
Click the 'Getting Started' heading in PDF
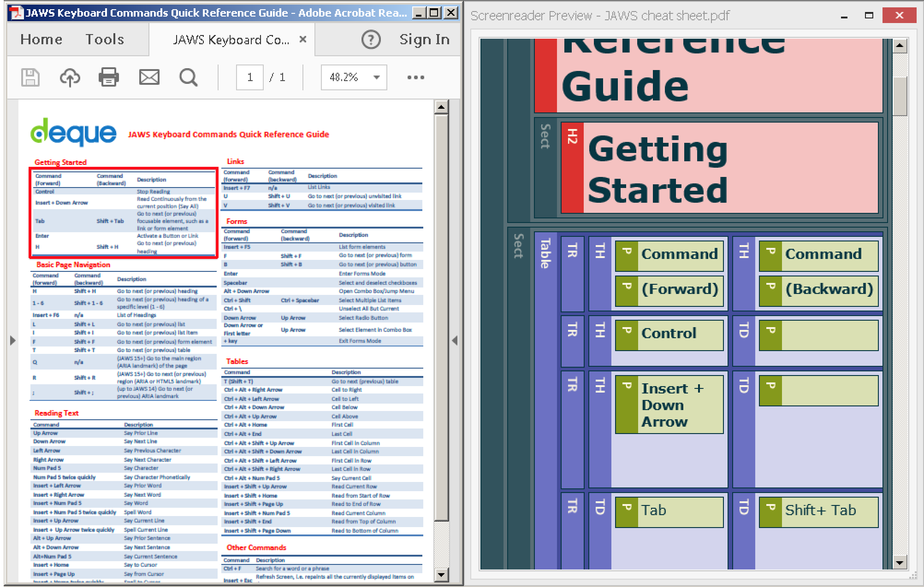coord(60,162)
